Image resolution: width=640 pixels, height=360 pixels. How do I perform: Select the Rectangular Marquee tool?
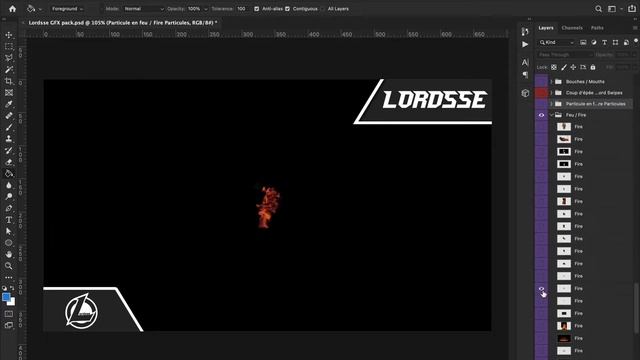(x=9, y=47)
